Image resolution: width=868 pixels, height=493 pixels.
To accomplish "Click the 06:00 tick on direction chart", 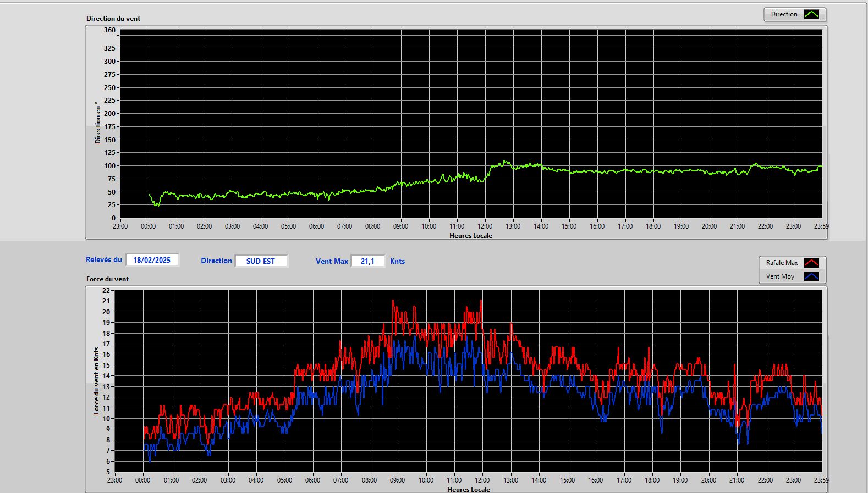I will [316, 226].
